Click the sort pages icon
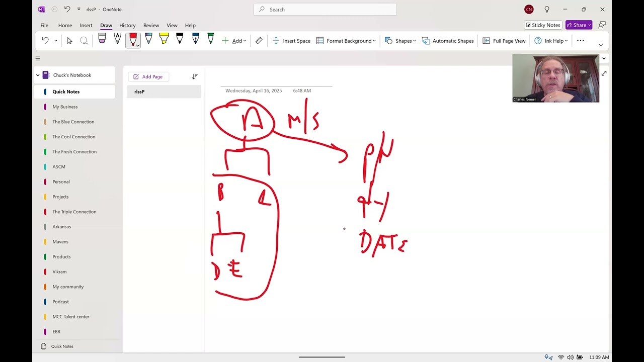This screenshot has width=644, height=362. pyautogui.click(x=195, y=76)
